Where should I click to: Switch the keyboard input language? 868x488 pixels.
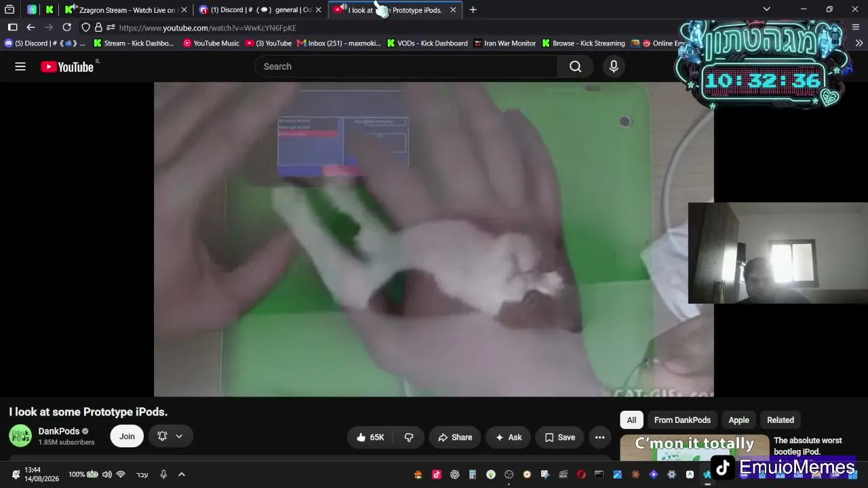(x=142, y=474)
